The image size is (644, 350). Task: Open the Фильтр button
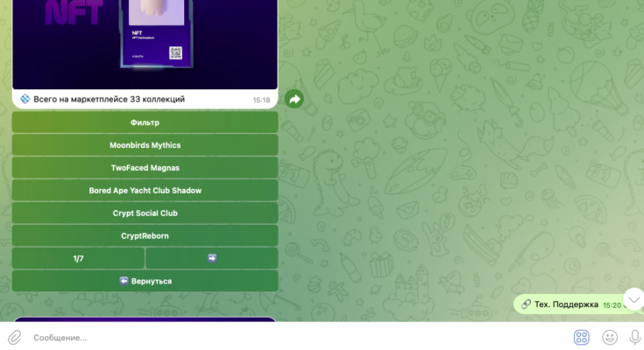(x=145, y=122)
